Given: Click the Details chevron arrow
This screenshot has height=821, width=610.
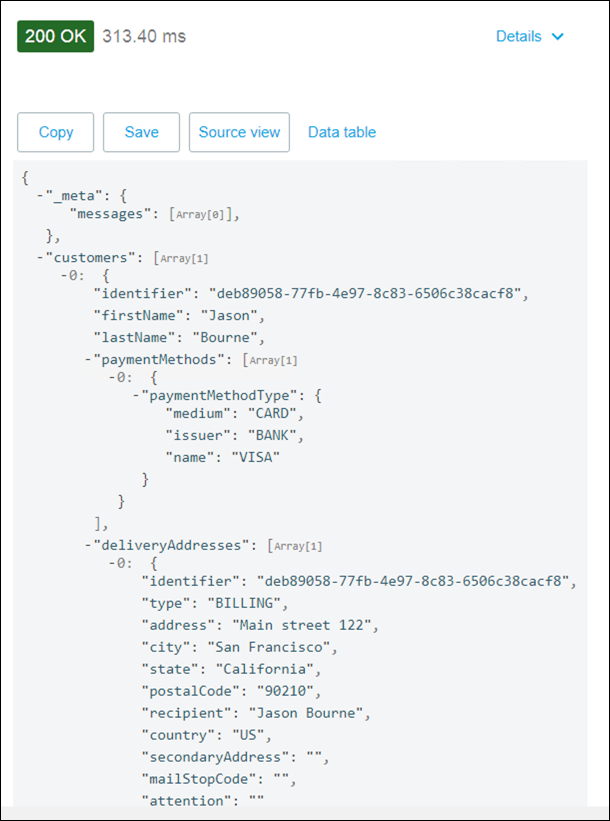Looking at the screenshot, I should pyautogui.click(x=557, y=37).
